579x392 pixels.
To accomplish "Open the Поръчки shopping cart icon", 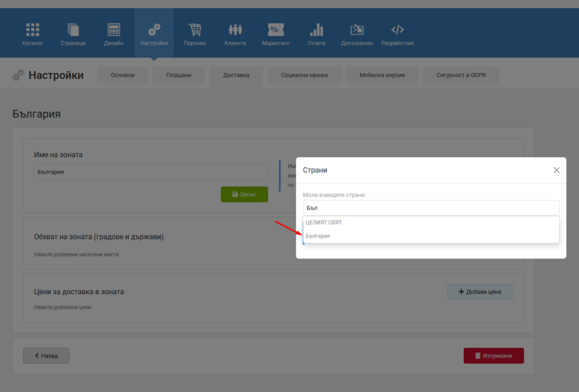I will [195, 29].
